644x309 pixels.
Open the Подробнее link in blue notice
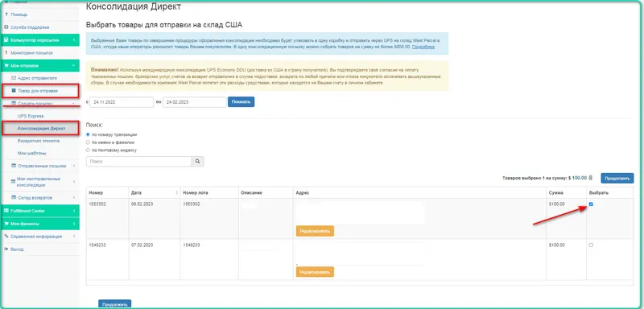[x=423, y=47]
